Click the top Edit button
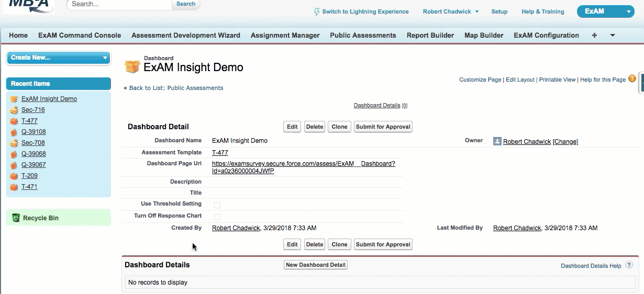 pyautogui.click(x=292, y=127)
